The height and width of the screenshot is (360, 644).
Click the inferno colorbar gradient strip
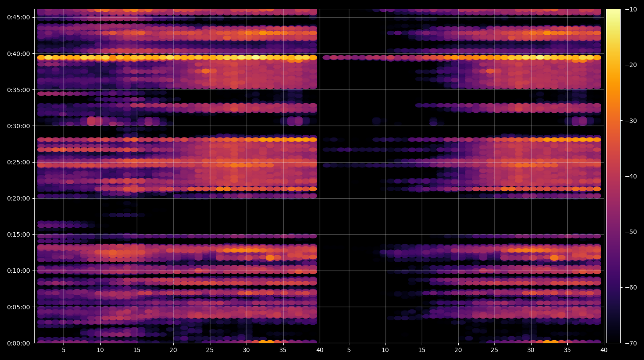point(613,176)
